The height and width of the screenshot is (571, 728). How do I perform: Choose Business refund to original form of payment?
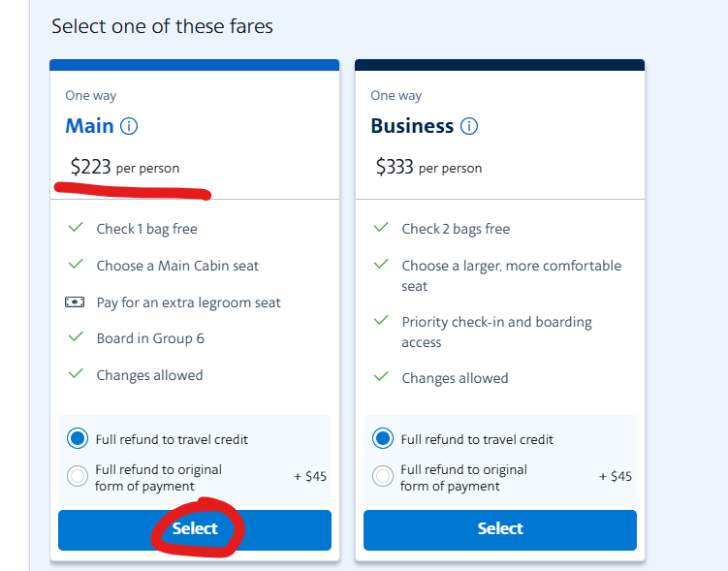[383, 476]
